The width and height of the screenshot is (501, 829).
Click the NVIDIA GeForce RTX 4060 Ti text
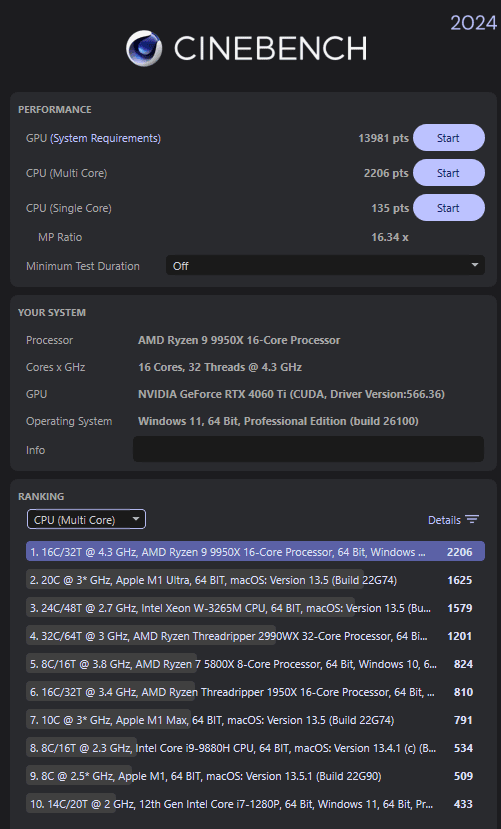[291, 394]
